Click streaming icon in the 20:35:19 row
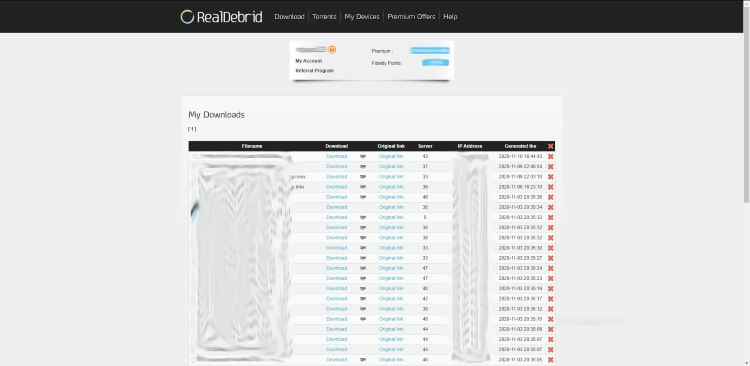The height and width of the screenshot is (366, 750). 363,288
